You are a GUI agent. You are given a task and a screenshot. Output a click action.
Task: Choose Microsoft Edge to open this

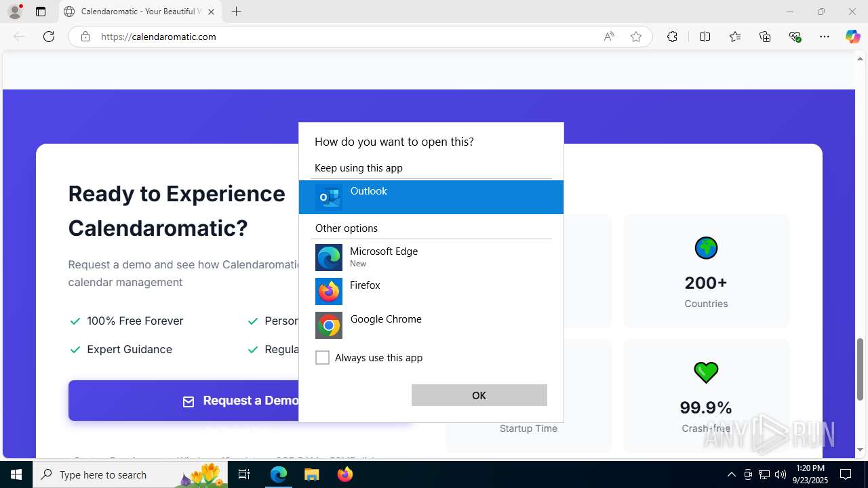pos(431,258)
